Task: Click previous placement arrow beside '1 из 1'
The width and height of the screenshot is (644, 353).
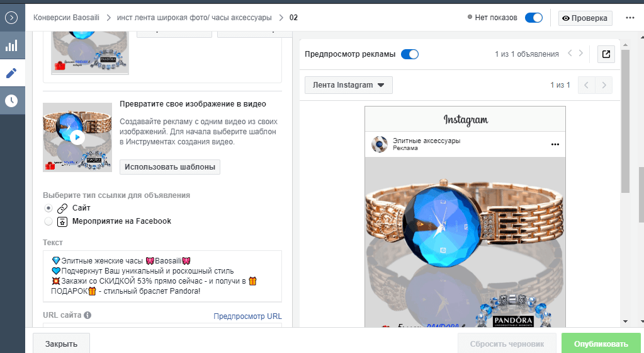Action: (x=586, y=85)
